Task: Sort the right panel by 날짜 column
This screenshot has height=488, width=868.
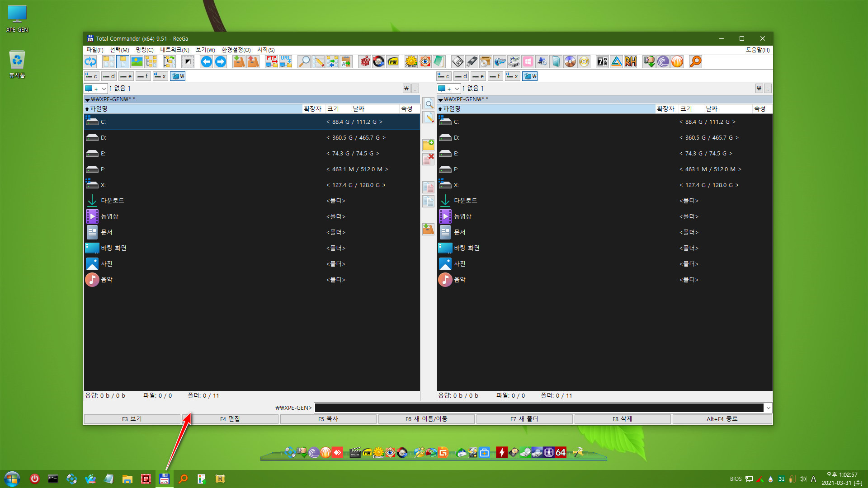Action: (x=728, y=109)
